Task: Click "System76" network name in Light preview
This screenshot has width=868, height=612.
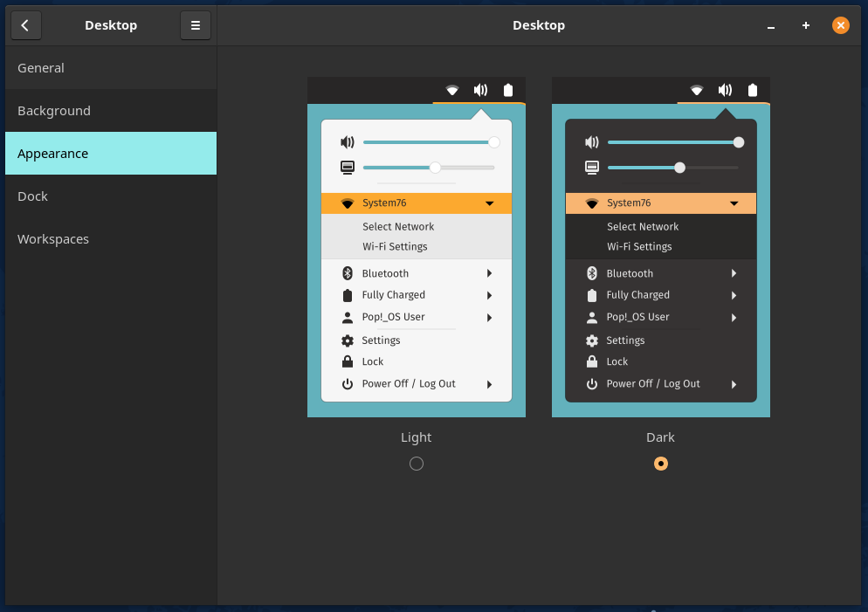Action: [x=384, y=203]
